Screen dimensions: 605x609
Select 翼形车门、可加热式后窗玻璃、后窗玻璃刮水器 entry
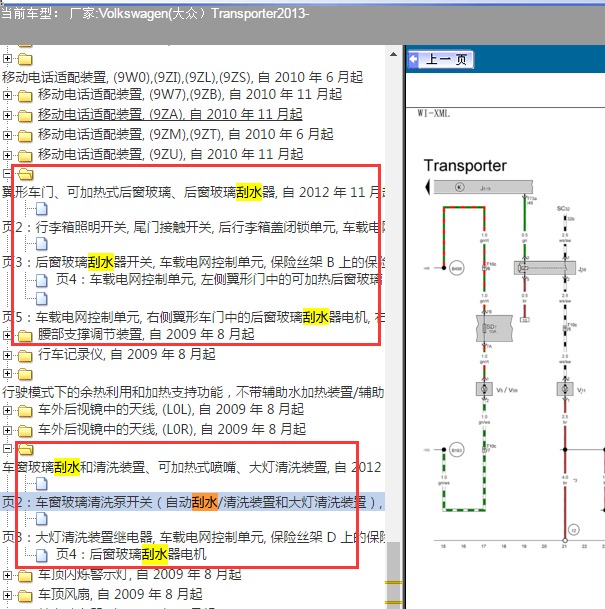[x=193, y=192]
